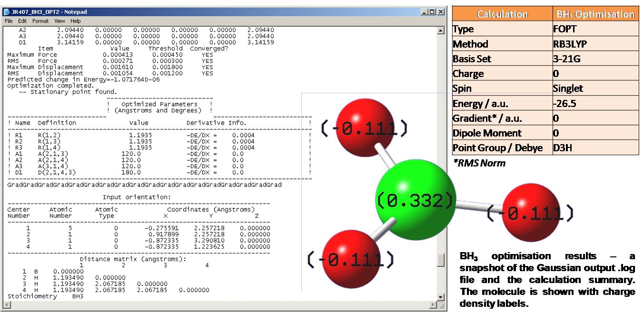Click the D1 D(2,1,4,3) parameter row
Screen dimensions: 644x313
pos(159,172)
